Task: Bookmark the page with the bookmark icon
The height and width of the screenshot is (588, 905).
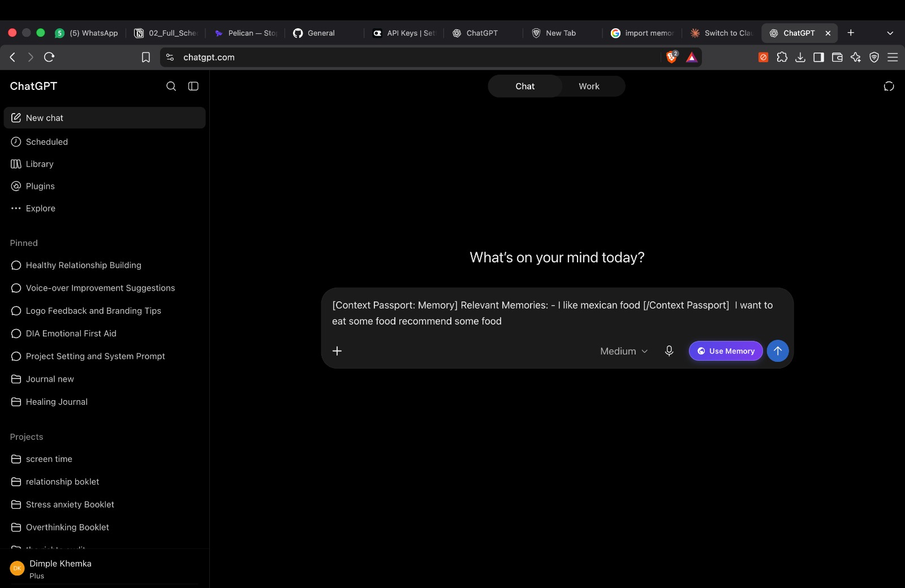Action: 145,57
